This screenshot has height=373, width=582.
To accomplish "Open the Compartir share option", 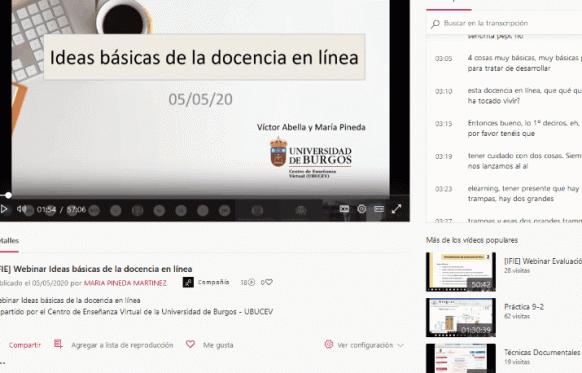I will tap(24, 345).
